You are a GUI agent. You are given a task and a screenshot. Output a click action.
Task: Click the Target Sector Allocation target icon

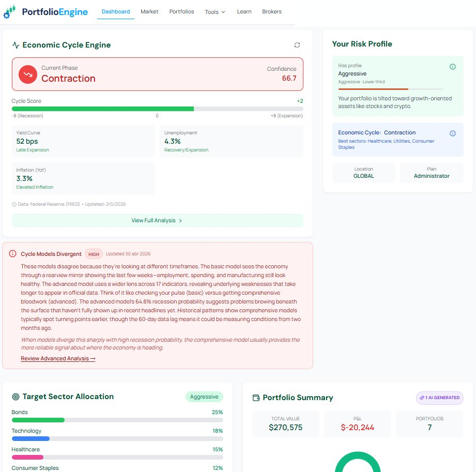[x=16, y=397]
